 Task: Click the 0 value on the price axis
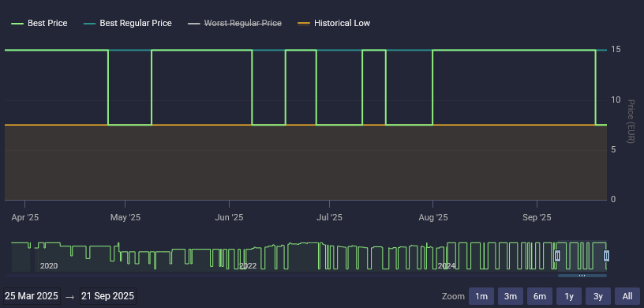(x=613, y=200)
